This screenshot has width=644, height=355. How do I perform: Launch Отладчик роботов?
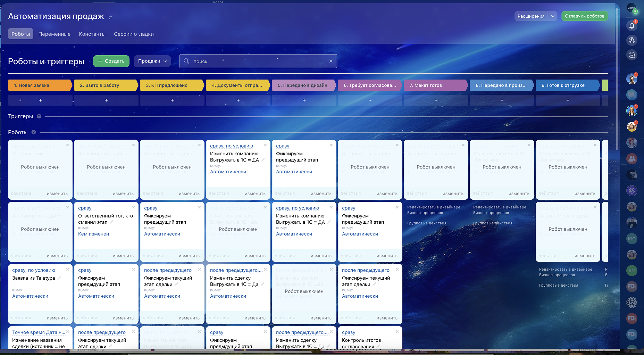pyautogui.click(x=585, y=16)
